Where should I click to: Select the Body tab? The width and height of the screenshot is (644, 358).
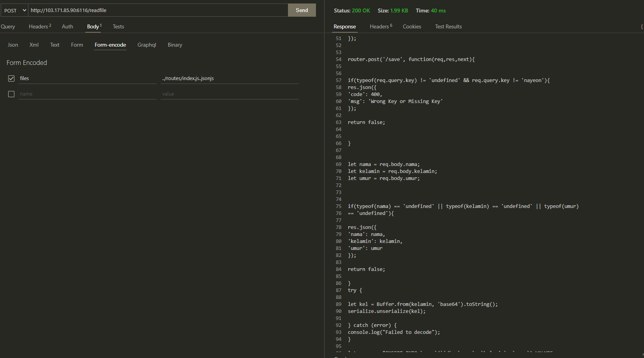(x=94, y=26)
